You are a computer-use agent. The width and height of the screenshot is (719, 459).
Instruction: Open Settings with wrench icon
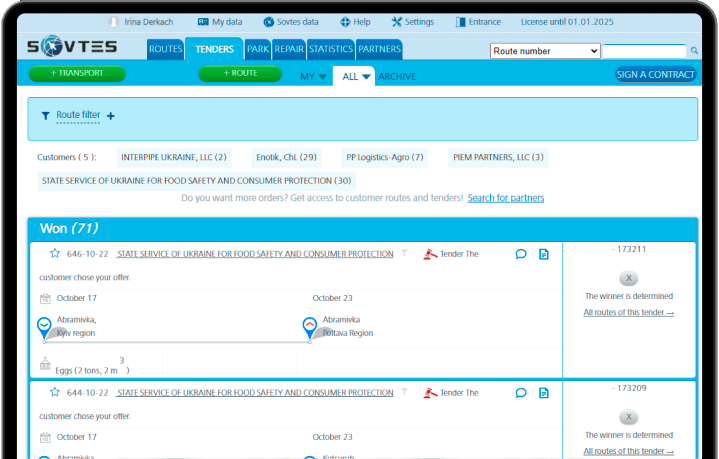(x=413, y=22)
